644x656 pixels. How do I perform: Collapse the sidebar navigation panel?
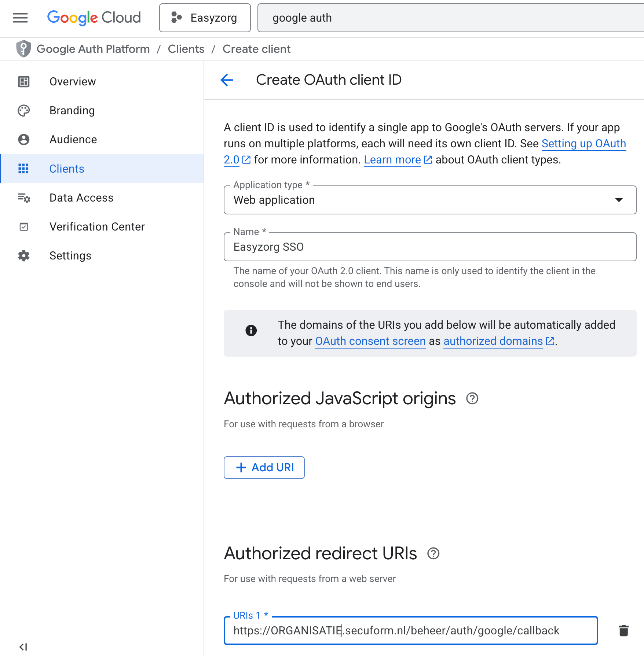tap(23, 647)
